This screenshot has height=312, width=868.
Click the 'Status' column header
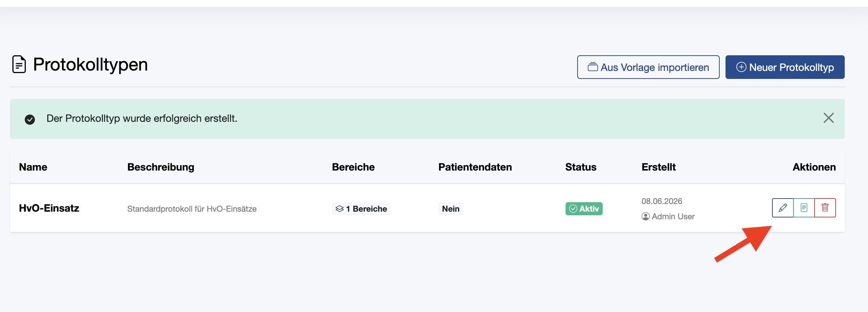pyautogui.click(x=581, y=167)
